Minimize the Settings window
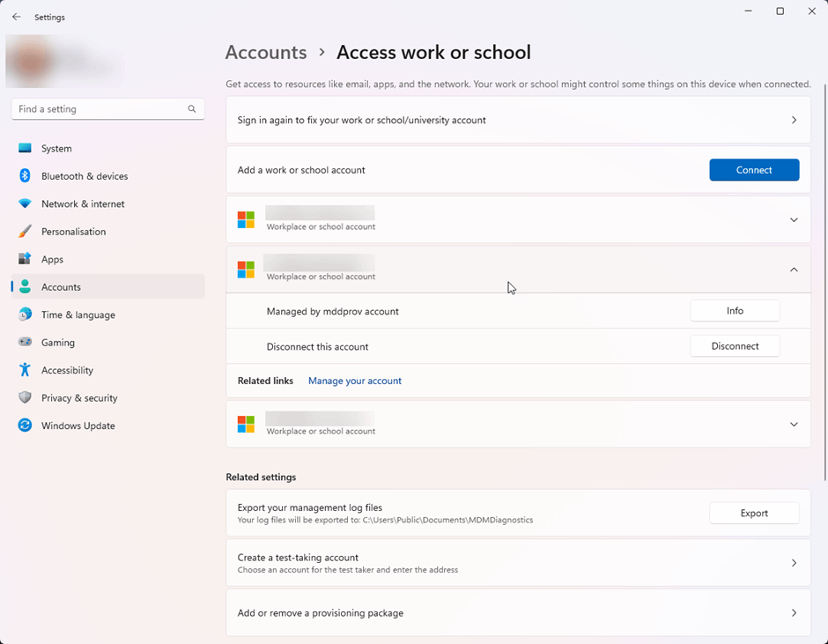The image size is (828, 644). point(748,11)
